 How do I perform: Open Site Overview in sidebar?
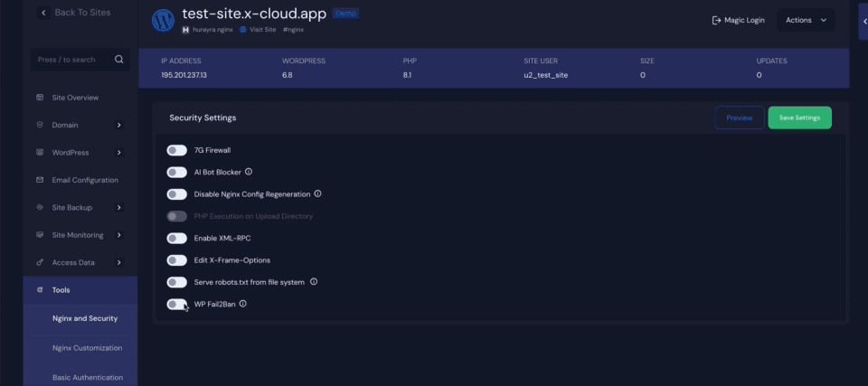(75, 98)
